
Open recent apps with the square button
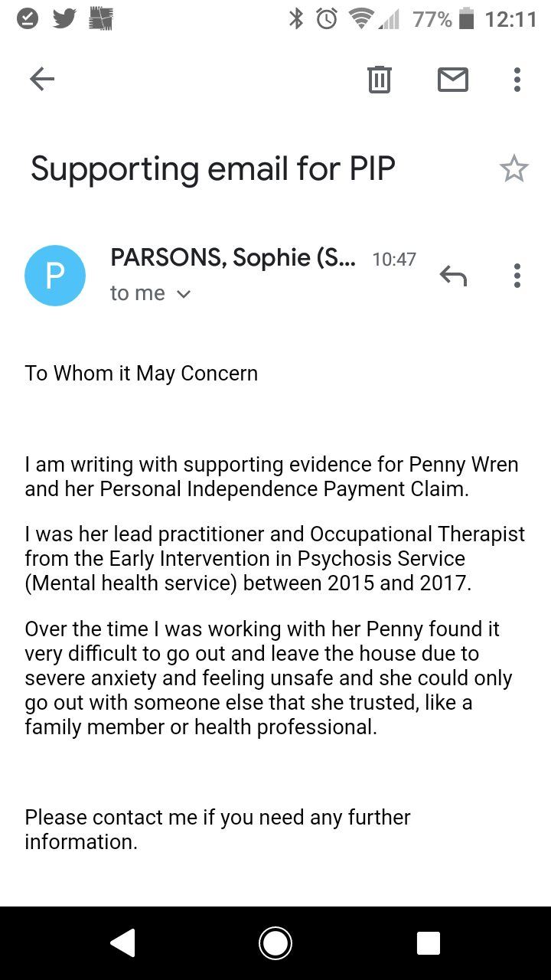coord(429,943)
